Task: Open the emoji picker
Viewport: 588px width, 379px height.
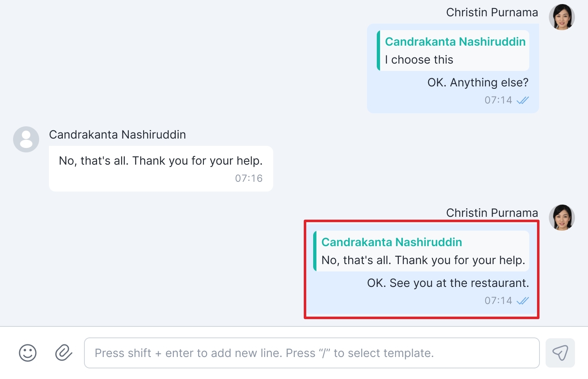Action: click(x=28, y=353)
